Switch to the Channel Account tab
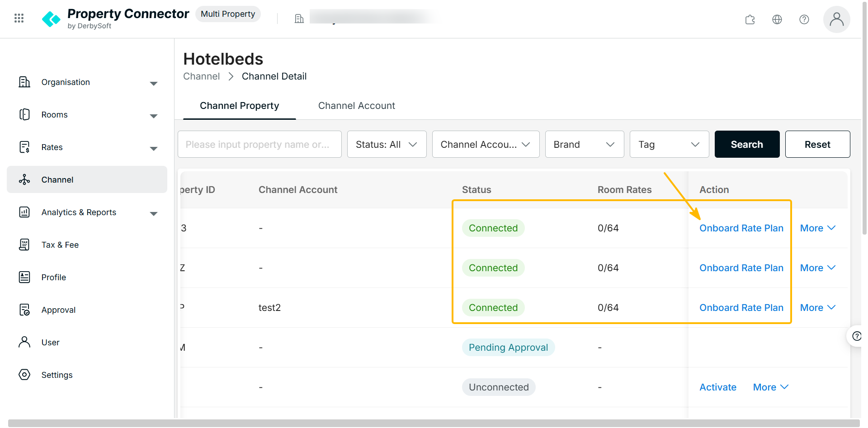This screenshot has width=868, height=428. (356, 106)
